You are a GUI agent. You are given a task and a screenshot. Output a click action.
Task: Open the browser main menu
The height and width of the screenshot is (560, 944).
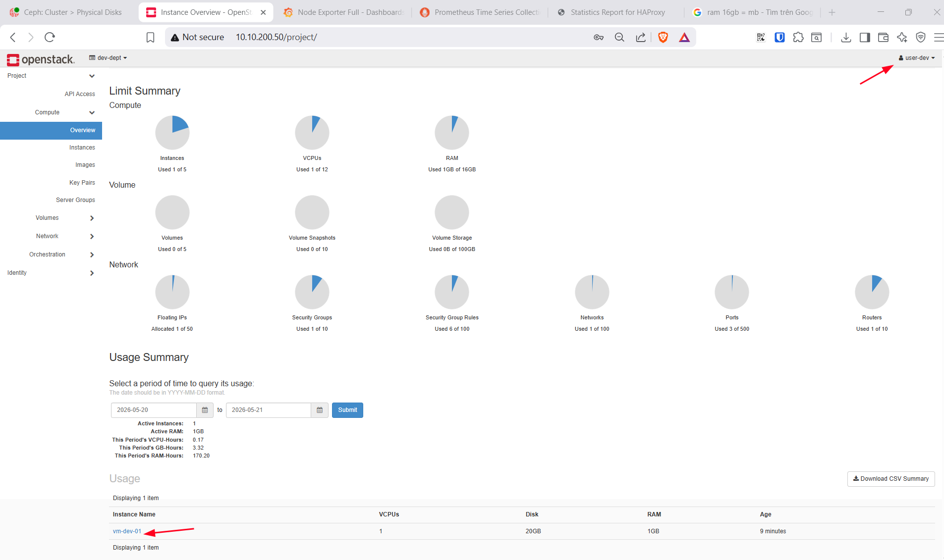(x=939, y=37)
